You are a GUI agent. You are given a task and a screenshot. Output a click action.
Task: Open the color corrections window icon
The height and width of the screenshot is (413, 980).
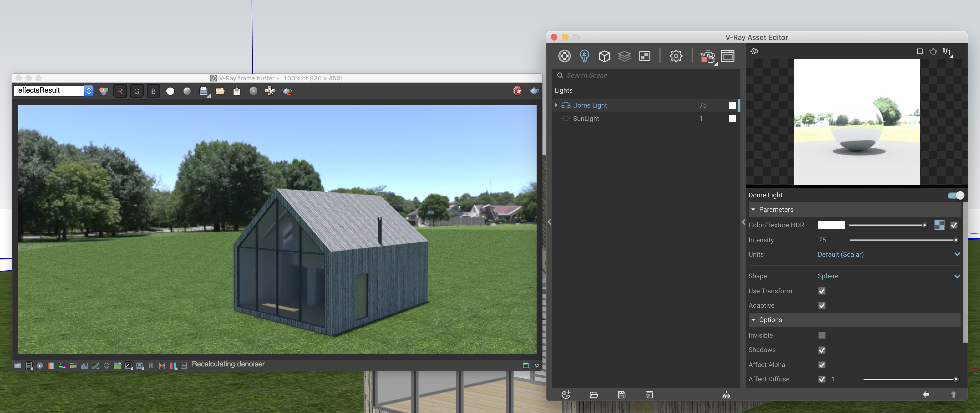click(17, 365)
